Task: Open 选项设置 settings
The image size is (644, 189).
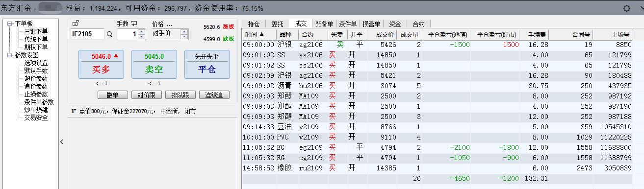Action: click(36, 63)
